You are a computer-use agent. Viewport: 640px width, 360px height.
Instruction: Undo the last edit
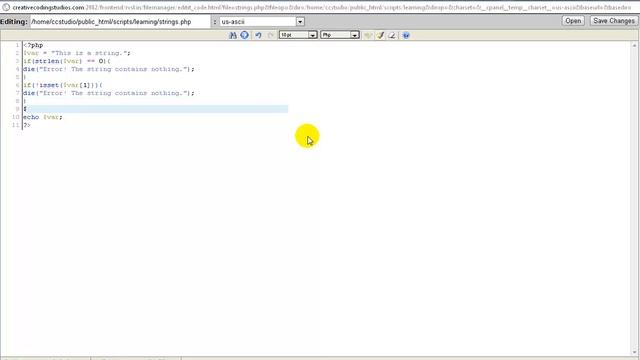[258, 35]
